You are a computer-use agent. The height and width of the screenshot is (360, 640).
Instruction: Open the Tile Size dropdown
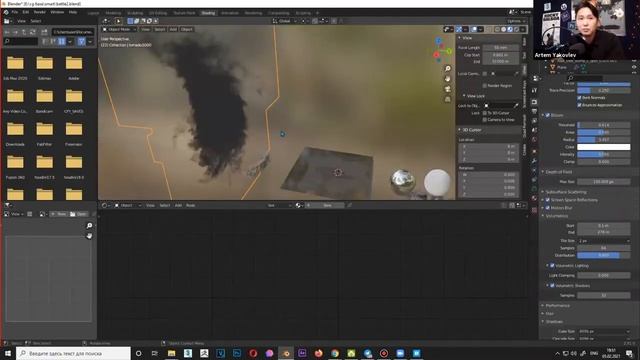(604, 241)
